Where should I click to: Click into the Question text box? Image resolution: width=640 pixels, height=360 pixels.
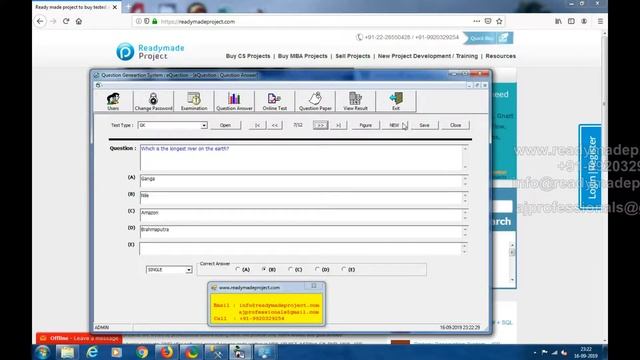point(304,157)
